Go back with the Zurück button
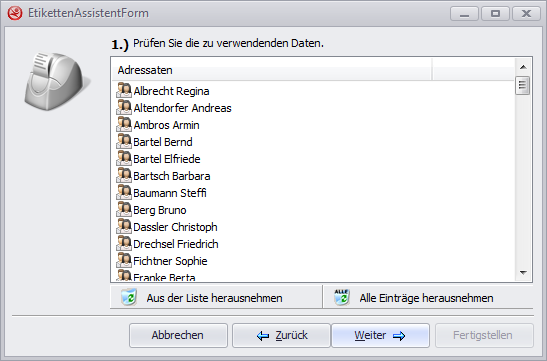 [x=282, y=335]
